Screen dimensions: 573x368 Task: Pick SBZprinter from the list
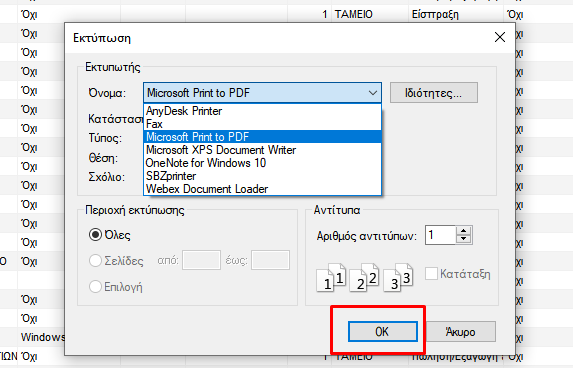click(x=262, y=176)
